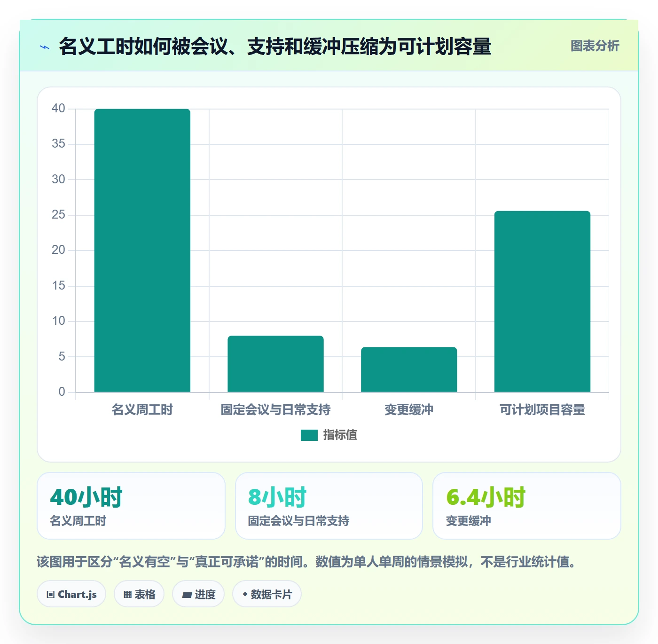This screenshot has width=658, height=644.
Task: Click the diamond icon in 数据卡片 chip
Action: coord(245,594)
